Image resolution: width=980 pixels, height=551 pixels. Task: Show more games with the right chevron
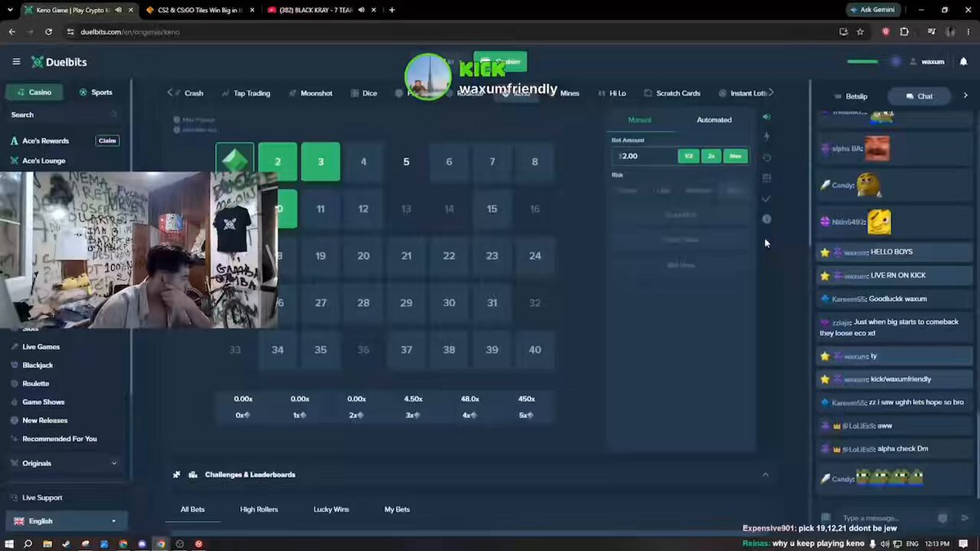[771, 93]
